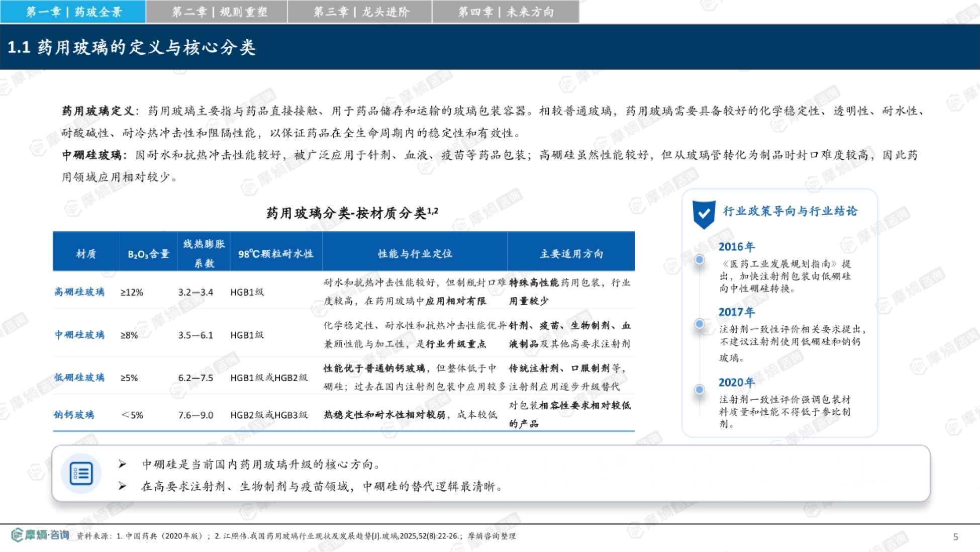This screenshot has height=552, width=980.
Task: Click the table title 药用玻璃分类-按材质分类
Action: coord(352,213)
